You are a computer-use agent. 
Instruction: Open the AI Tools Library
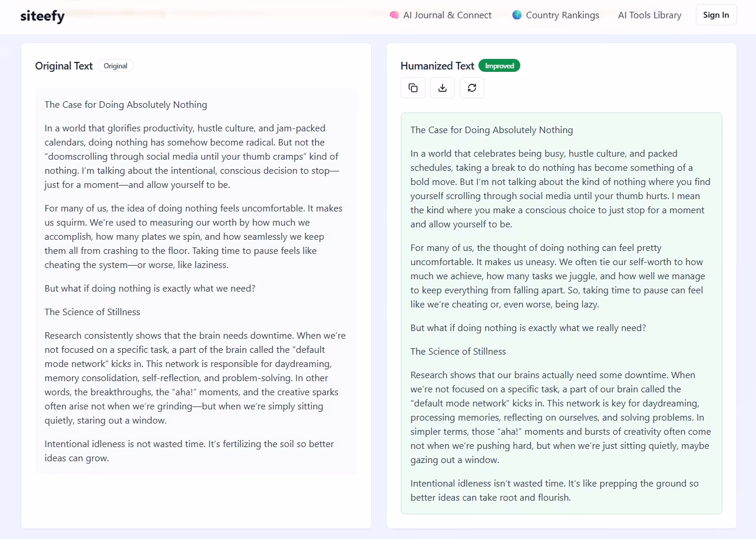pyautogui.click(x=649, y=15)
